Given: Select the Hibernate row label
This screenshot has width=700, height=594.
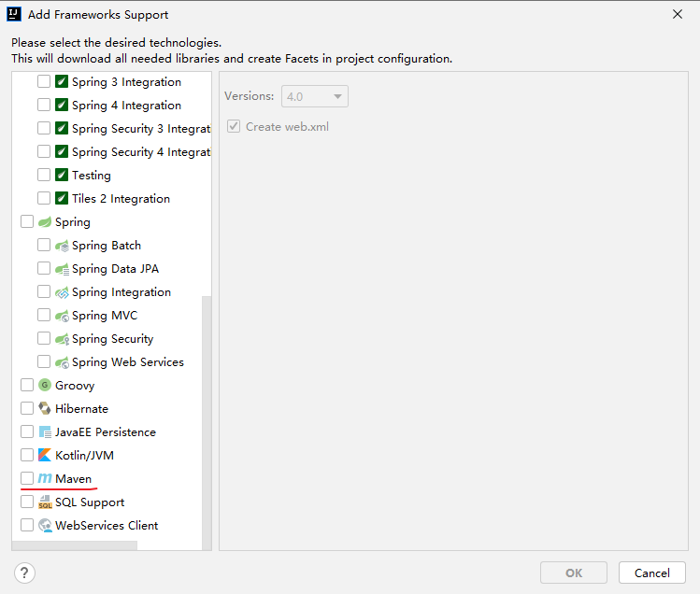Looking at the screenshot, I should click(x=81, y=409).
